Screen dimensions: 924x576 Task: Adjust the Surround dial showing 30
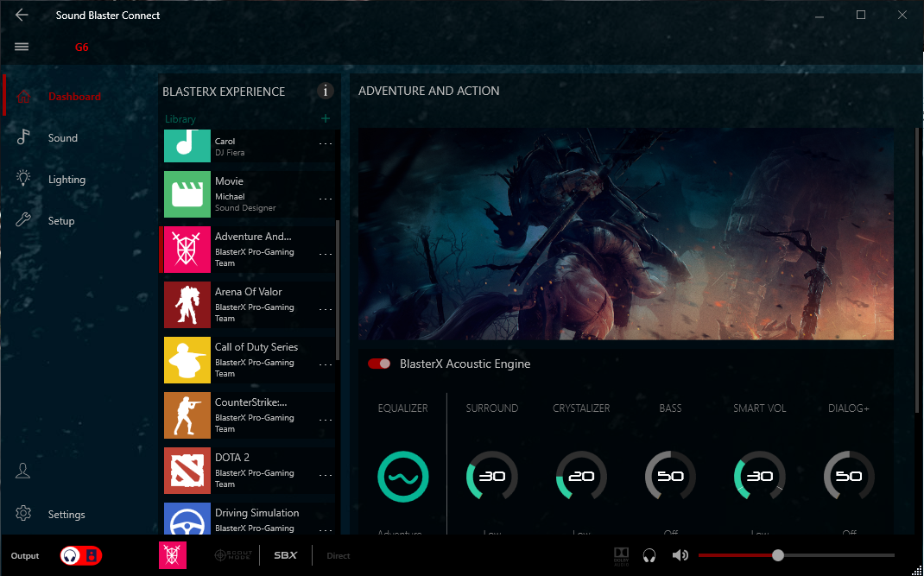pyautogui.click(x=492, y=477)
